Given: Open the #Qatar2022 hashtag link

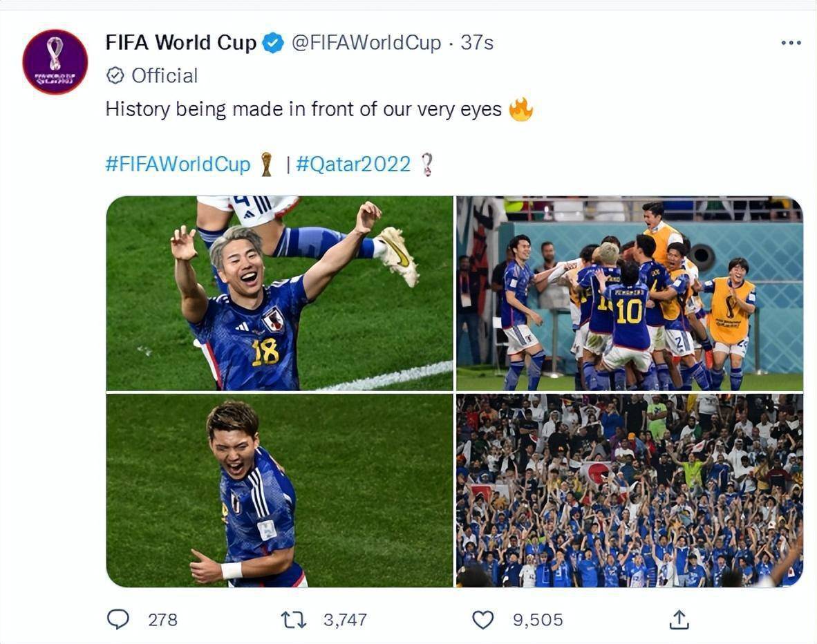Looking at the screenshot, I should pos(353,164).
